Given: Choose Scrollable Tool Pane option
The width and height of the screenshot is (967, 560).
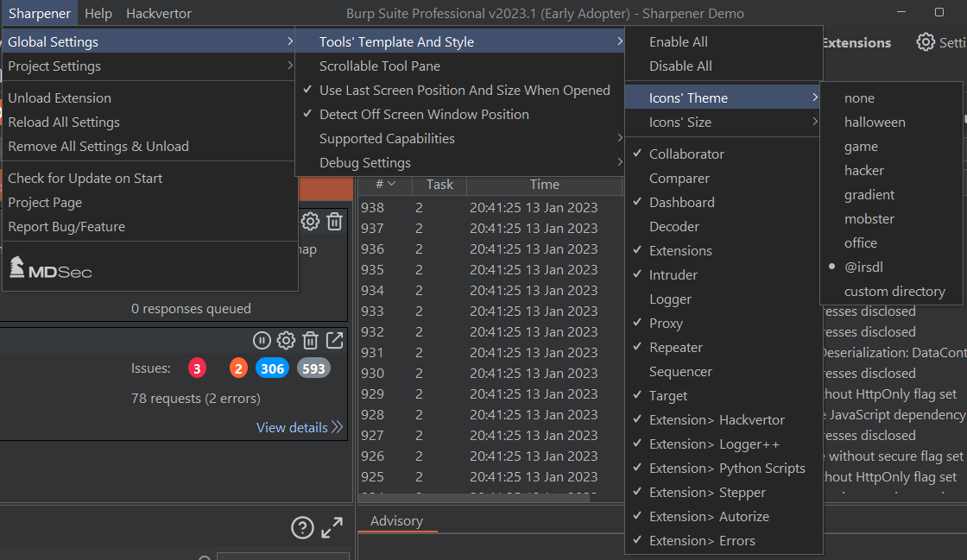Looking at the screenshot, I should tap(459, 66).
